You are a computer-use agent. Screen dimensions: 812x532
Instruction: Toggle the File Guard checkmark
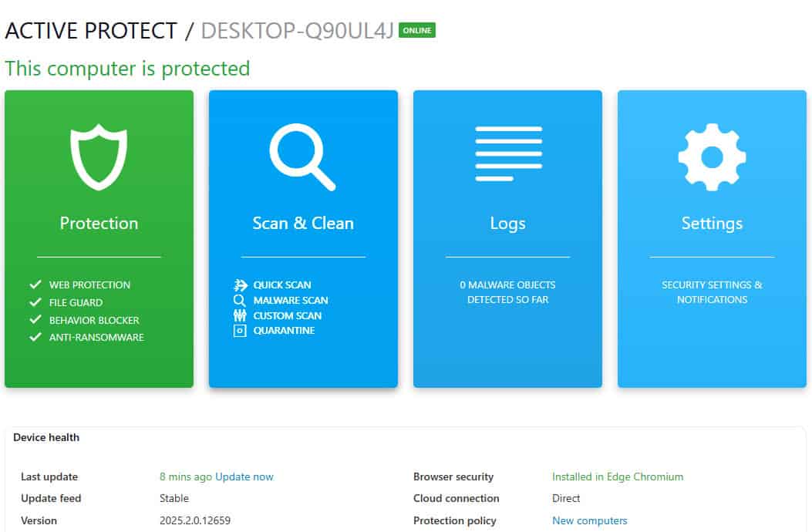[35, 302]
